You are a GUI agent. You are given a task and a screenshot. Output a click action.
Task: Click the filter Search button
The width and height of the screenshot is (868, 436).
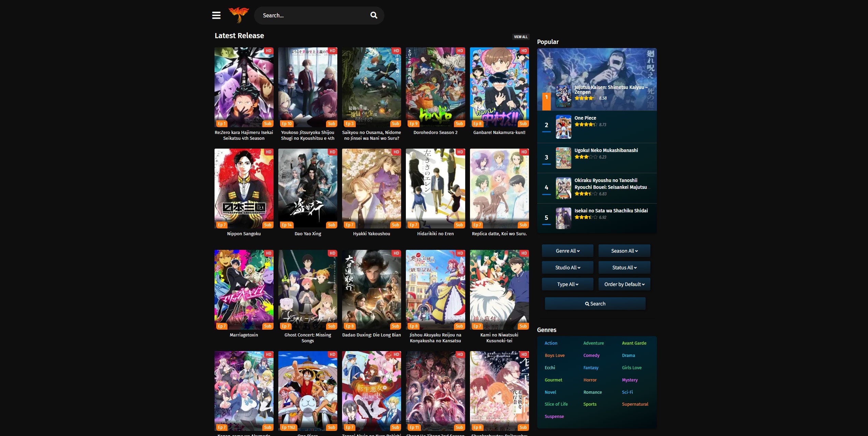click(x=595, y=304)
